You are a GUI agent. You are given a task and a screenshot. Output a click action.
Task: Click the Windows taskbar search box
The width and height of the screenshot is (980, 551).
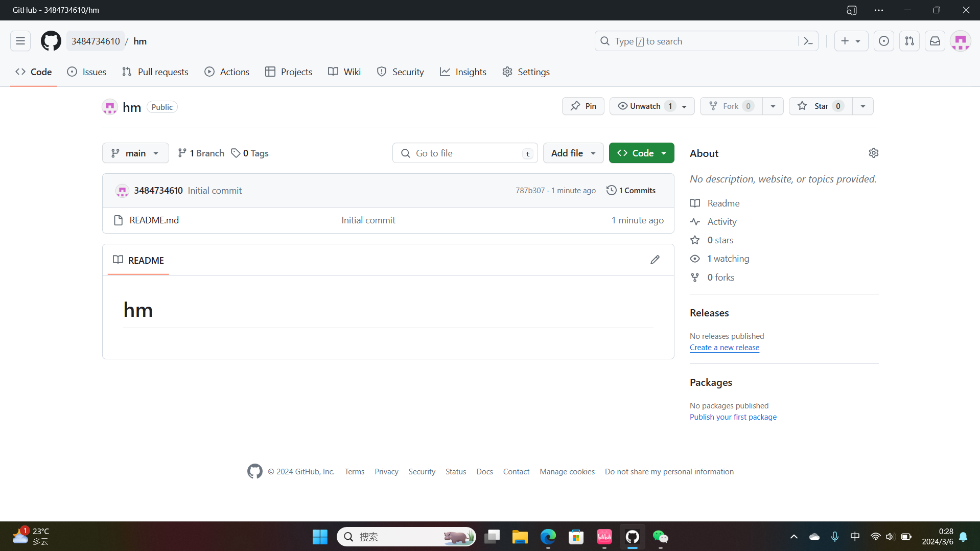[x=406, y=537]
